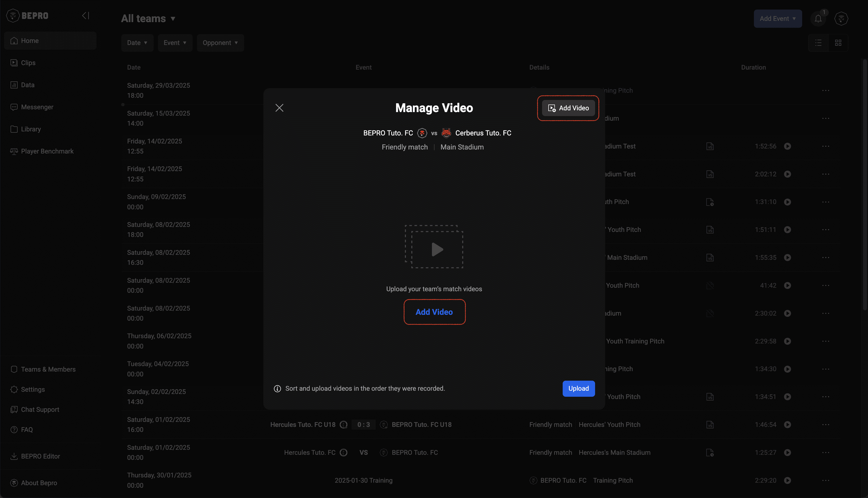
Task: Open the Event filter dropdown
Action: pyautogui.click(x=175, y=43)
